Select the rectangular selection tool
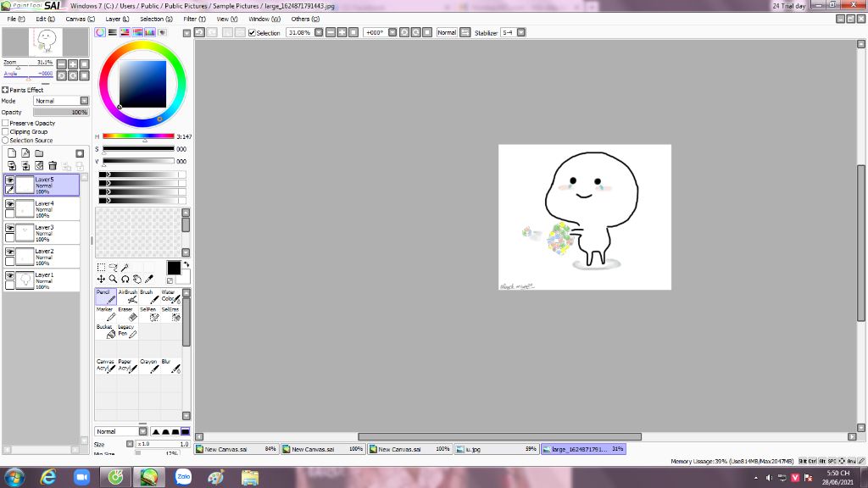The width and height of the screenshot is (868, 488). [x=102, y=267]
